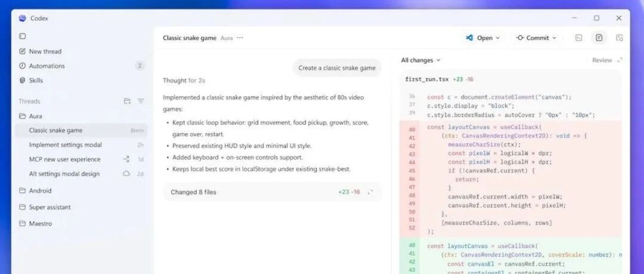644x274 pixels.
Task: Click the Classic snake game title
Action: [190, 38]
